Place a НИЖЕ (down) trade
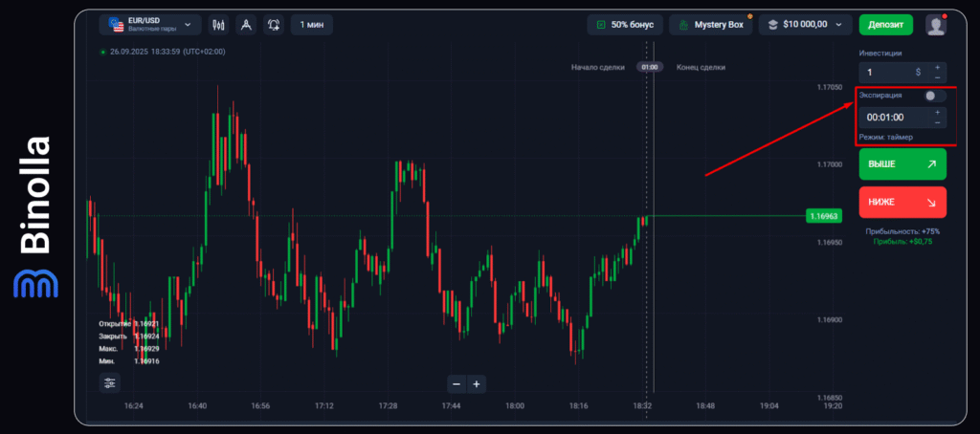 click(x=902, y=202)
